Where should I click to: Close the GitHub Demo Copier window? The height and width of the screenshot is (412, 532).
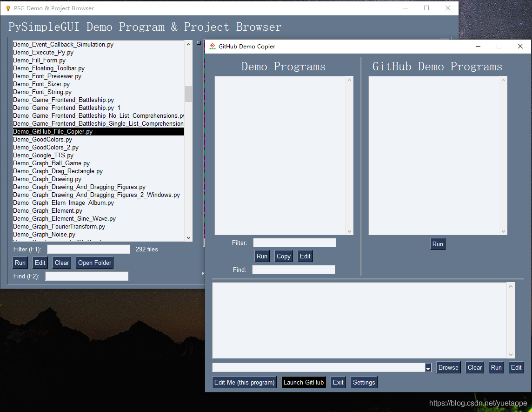[x=520, y=46]
